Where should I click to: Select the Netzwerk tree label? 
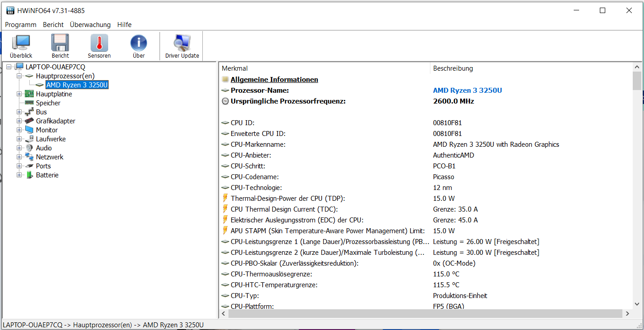click(x=50, y=157)
